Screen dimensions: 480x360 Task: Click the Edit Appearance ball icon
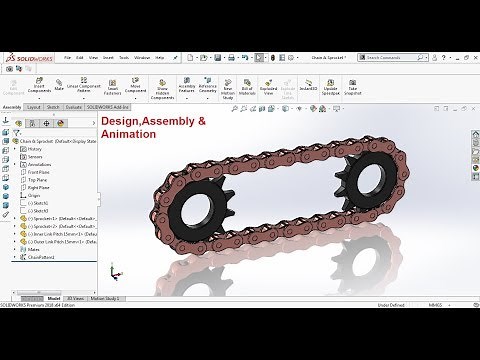point(313,109)
